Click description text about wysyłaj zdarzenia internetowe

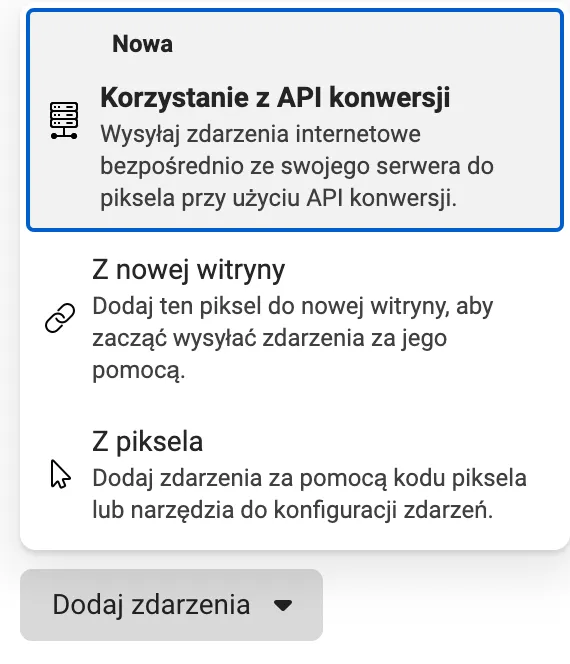coord(297,166)
